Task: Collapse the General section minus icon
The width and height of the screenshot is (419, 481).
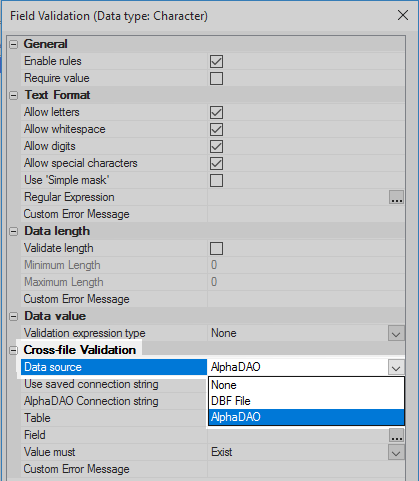Action: [13, 44]
